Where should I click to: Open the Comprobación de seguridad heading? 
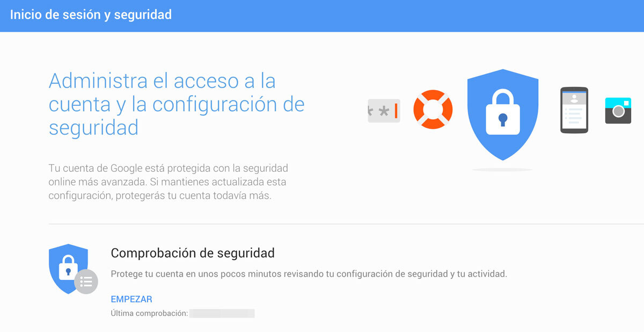(x=193, y=252)
